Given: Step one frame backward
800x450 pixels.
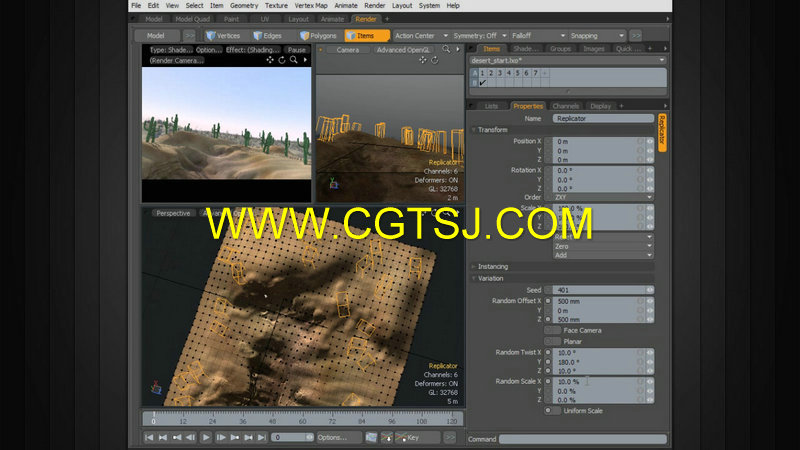Looking at the screenshot, I should (190, 437).
